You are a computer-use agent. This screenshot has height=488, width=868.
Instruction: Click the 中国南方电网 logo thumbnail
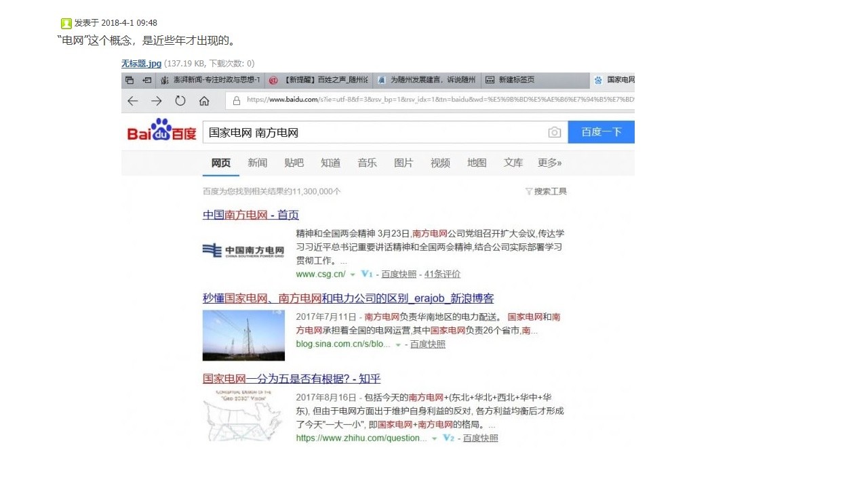[243, 251]
